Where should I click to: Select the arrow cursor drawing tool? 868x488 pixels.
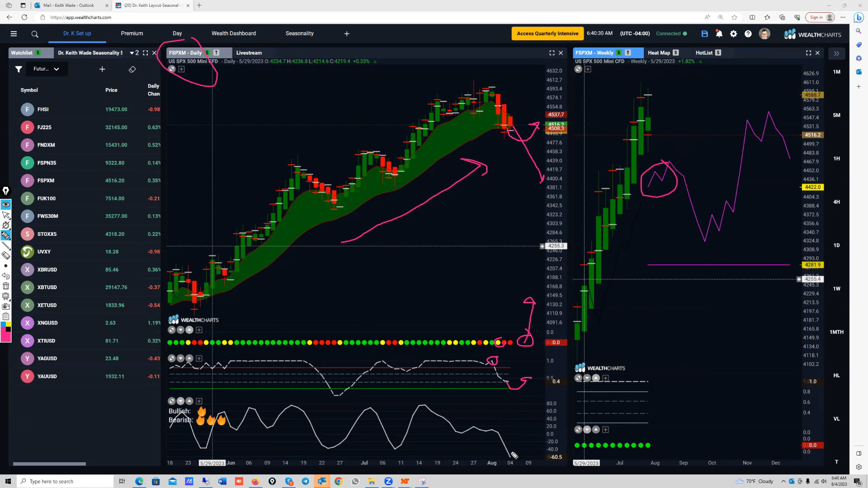coord(6,215)
